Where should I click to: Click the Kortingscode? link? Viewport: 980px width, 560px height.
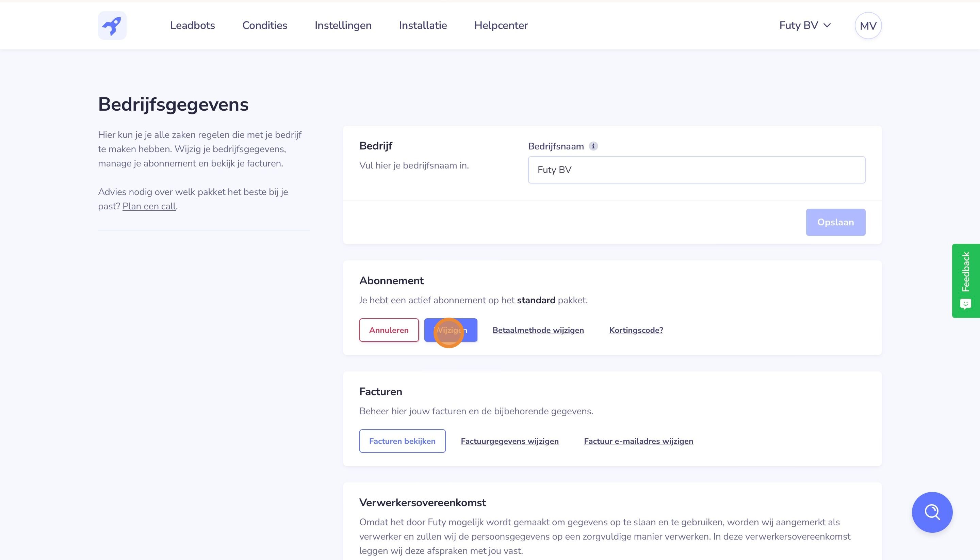coord(636,330)
